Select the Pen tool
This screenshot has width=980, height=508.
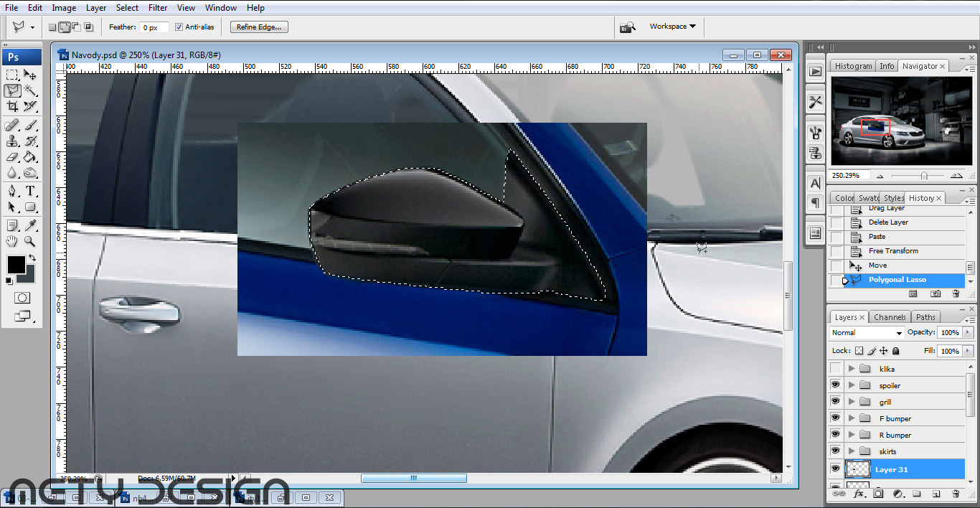click(12, 192)
